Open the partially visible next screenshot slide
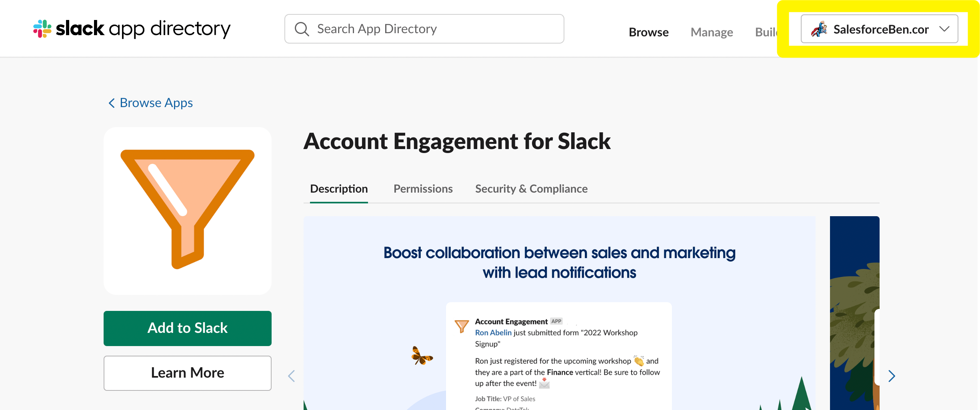Screen dimensions: 980x410 tap(855, 313)
